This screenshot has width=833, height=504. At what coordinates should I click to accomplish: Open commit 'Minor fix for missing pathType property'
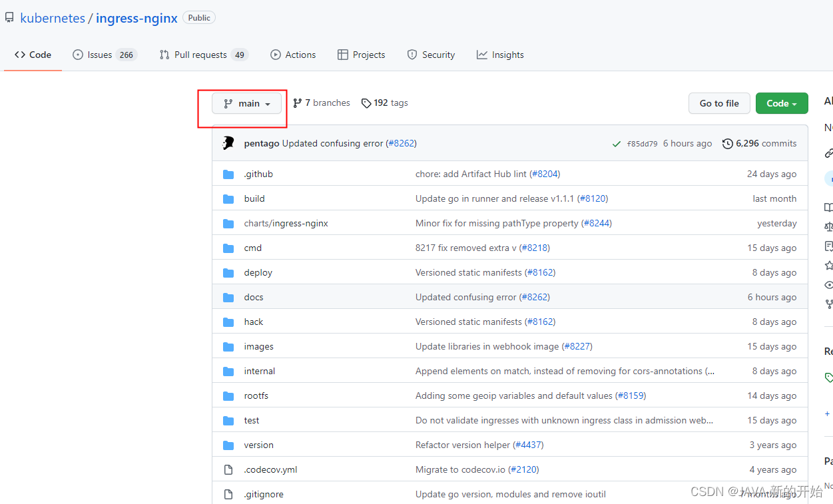[497, 223]
